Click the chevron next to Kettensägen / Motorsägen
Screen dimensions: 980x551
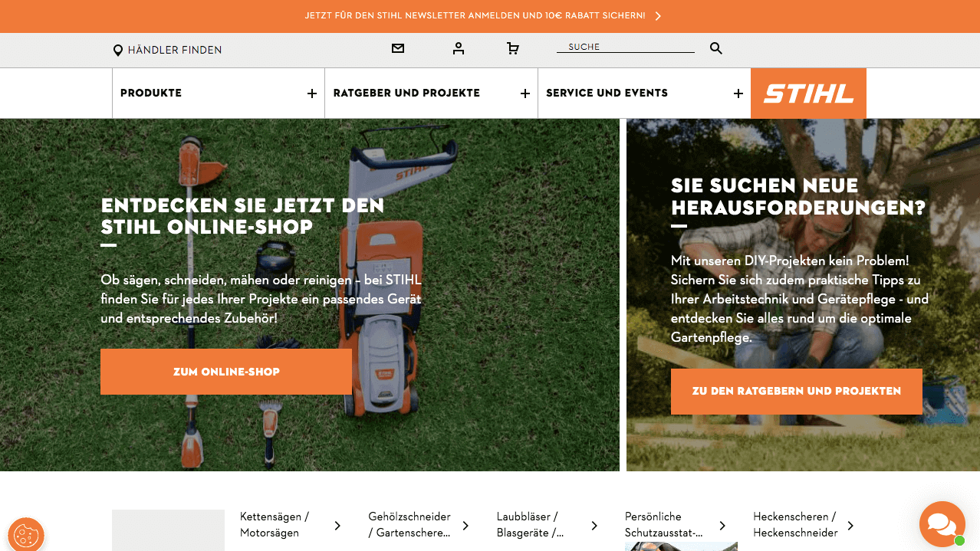tap(337, 525)
